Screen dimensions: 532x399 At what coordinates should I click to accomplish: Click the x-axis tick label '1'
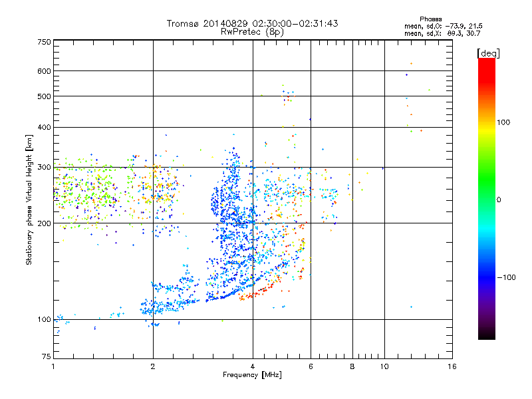click(x=53, y=366)
